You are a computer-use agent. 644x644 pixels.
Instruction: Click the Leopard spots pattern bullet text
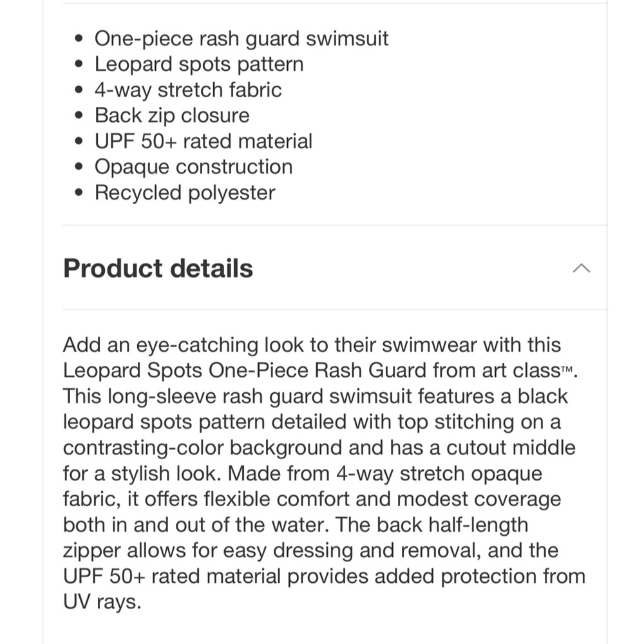pos(199,64)
